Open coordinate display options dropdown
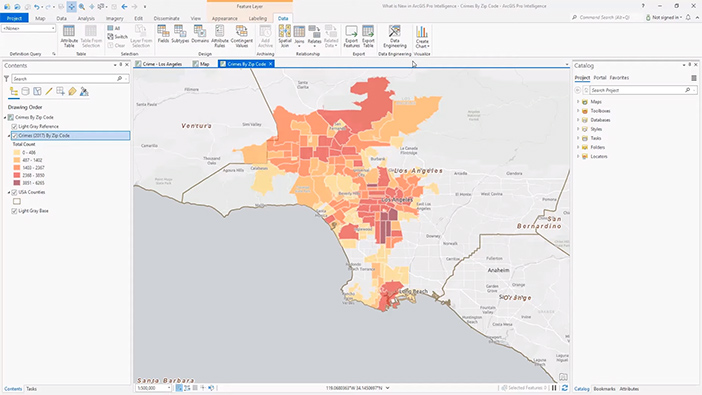This screenshot has width=702, height=395. [x=388, y=388]
